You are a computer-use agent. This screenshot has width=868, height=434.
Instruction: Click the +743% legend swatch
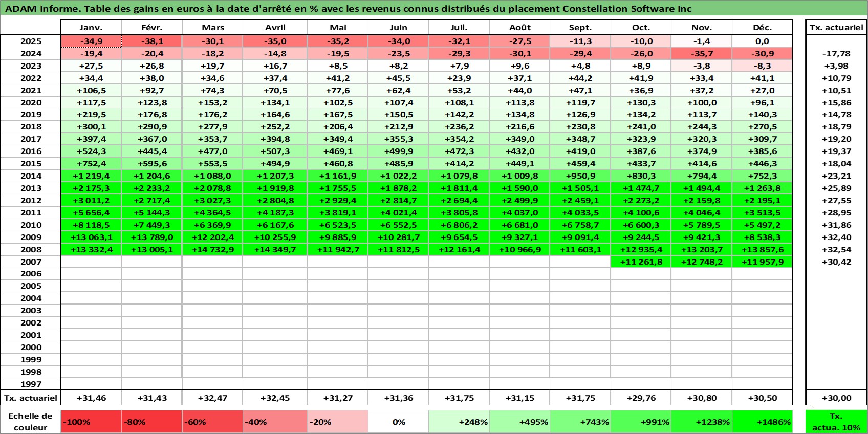coord(580,422)
